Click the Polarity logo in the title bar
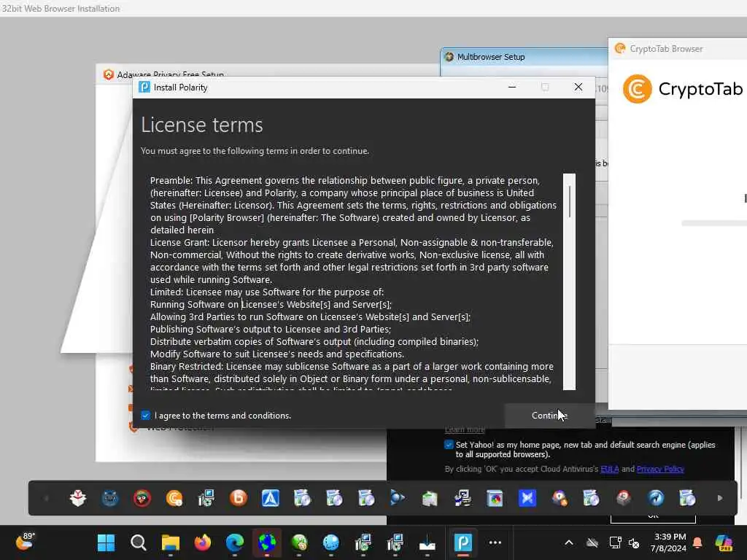This screenshot has height=560, width=747. coord(144,87)
